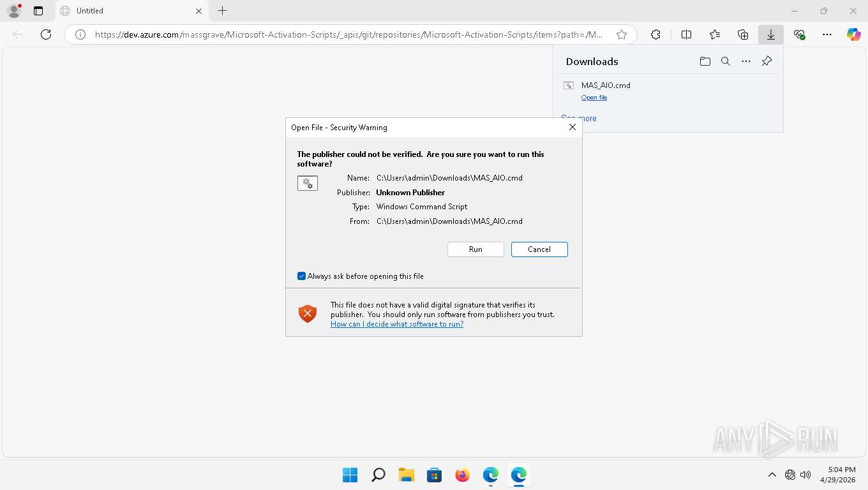Click the Downloads toolbar icon
This screenshot has height=490, width=868.
(x=771, y=35)
